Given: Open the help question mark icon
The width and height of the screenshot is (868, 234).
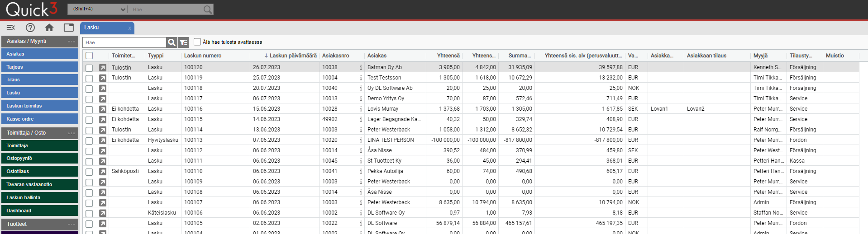Looking at the screenshot, I should 30,28.
